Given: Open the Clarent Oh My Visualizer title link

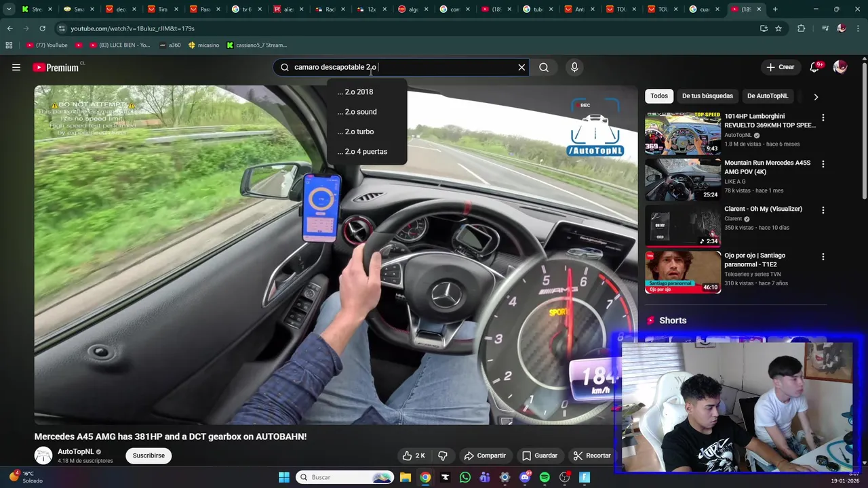Looking at the screenshot, I should (x=763, y=209).
